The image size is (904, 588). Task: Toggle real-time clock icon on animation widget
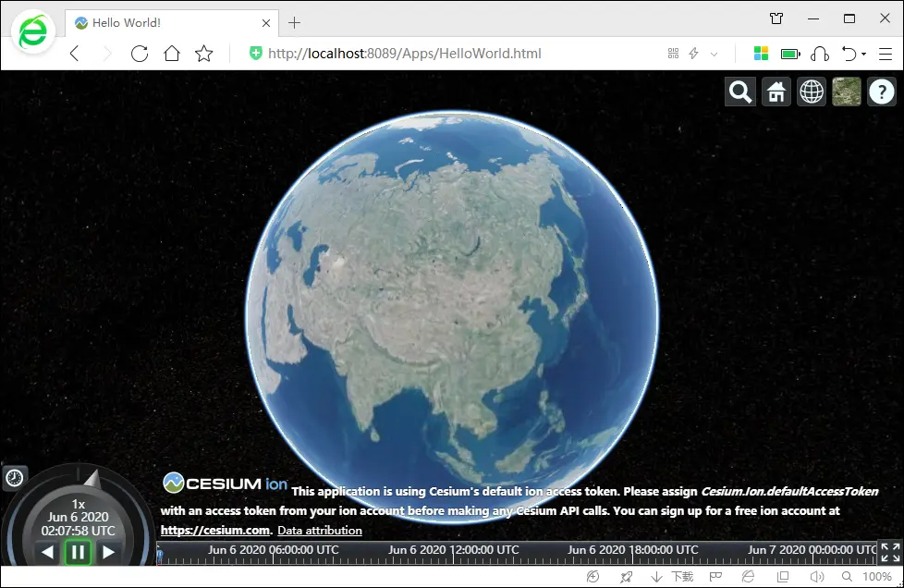[15, 477]
